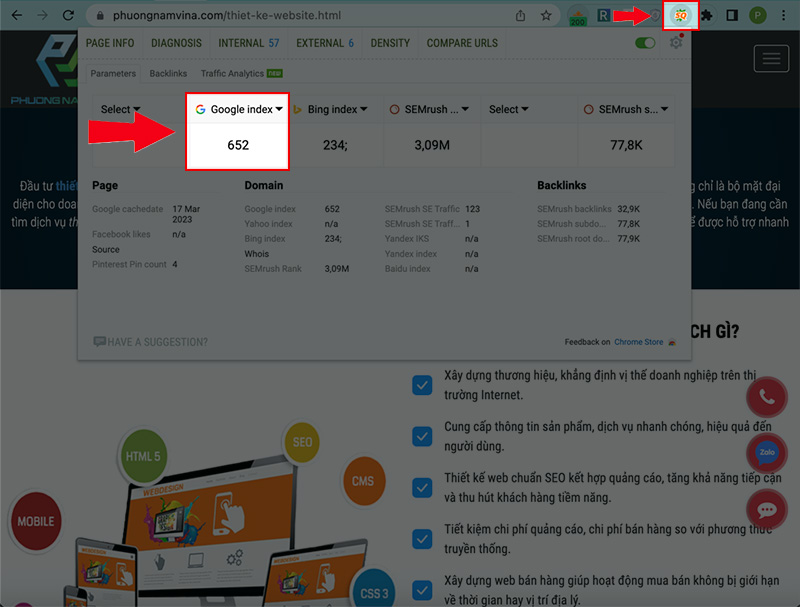Click the 77,8K parameter value
The width and height of the screenshot is (800, 607).
coord(626,145)
